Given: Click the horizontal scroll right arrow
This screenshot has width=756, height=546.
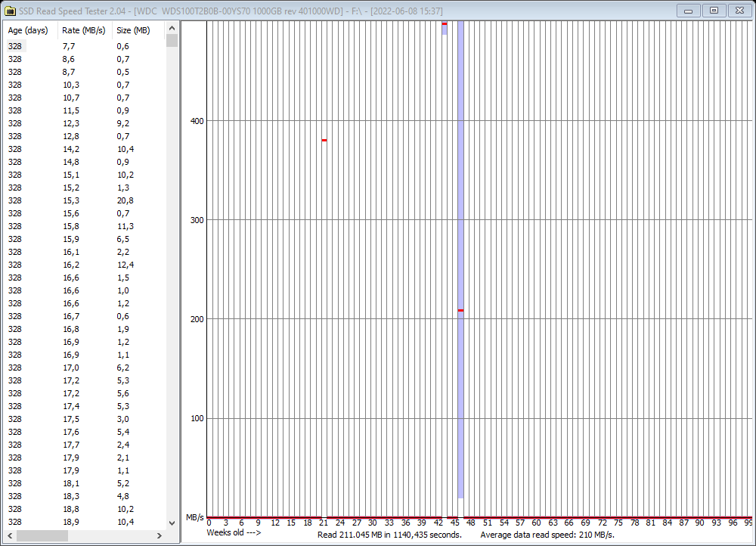Looking at the screenshot, I should click(160, 535).
